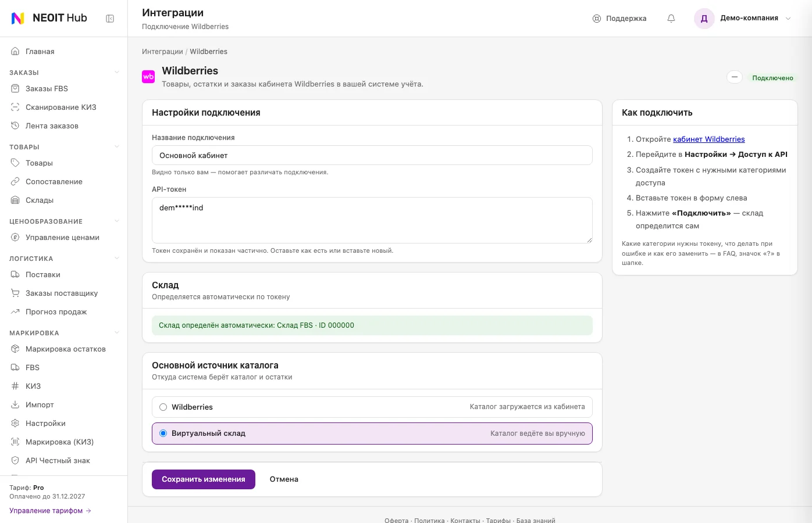
Task: Click the Управление ценами euro icon
Action: pos(15,238)
